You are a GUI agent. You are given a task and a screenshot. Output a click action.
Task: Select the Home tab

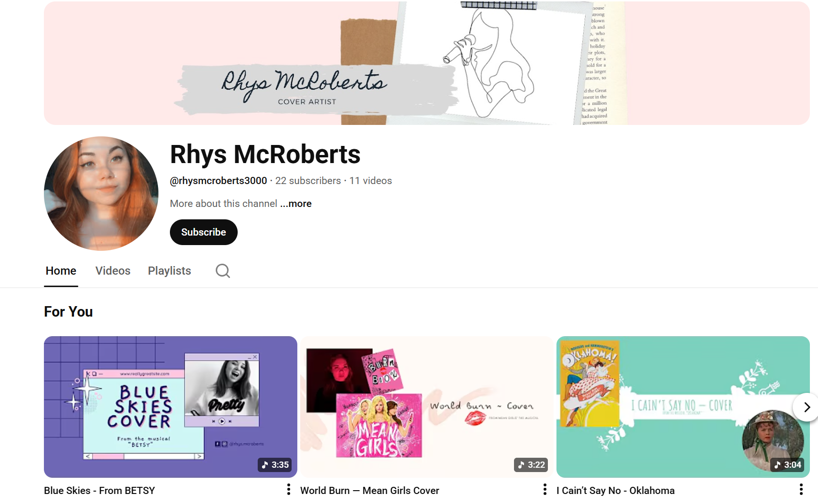(61, 271)
